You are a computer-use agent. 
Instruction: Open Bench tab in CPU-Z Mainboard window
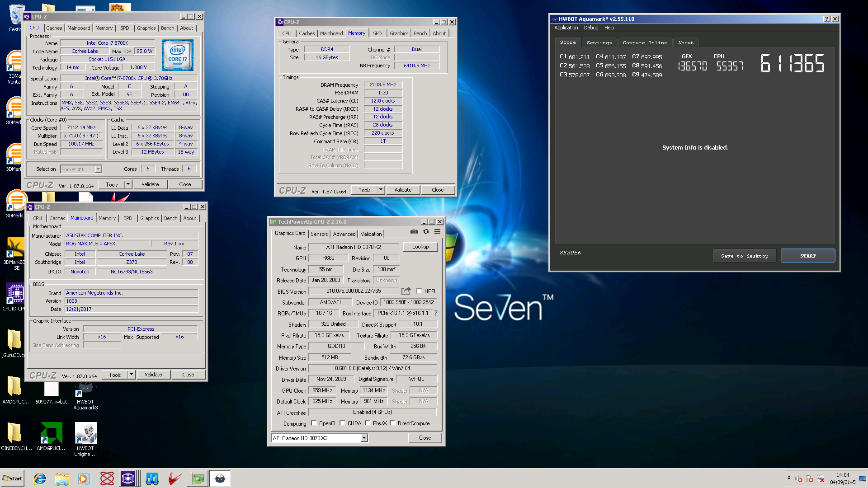click(x=170, y=218)
